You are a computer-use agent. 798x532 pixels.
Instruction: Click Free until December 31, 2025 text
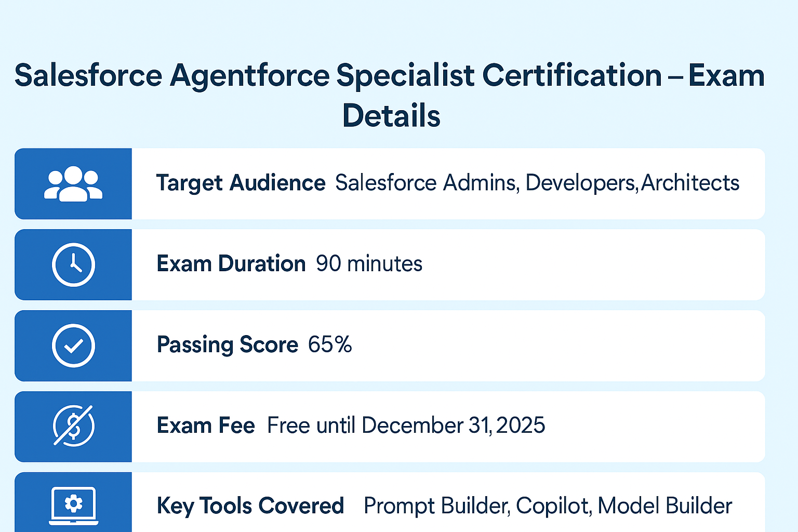click(406, 425)
